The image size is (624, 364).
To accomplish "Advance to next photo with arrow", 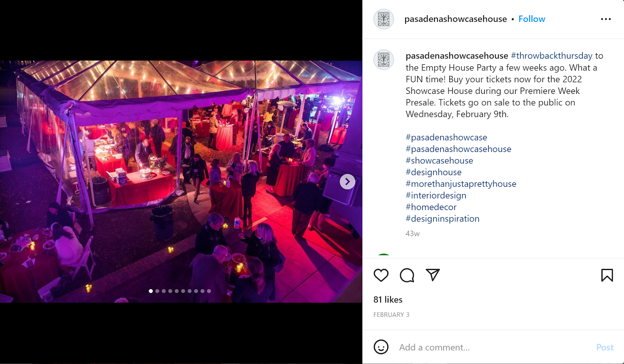I will tap(347, 182).
